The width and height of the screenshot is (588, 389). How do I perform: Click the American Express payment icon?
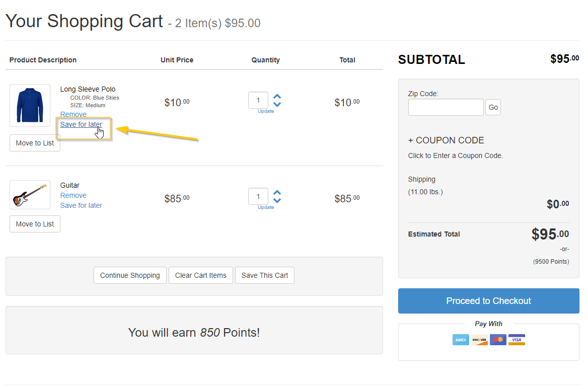click(x=461, y=340)
